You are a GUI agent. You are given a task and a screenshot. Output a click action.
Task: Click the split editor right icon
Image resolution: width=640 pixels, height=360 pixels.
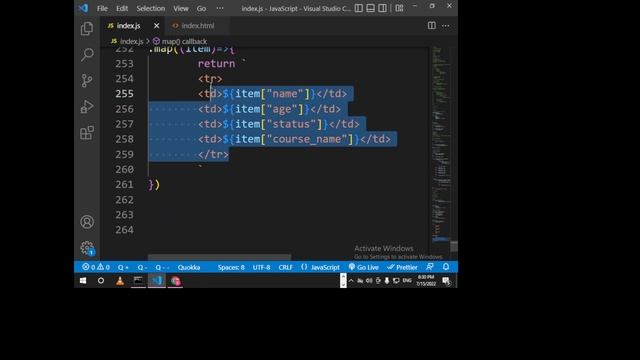coord(431,25)
